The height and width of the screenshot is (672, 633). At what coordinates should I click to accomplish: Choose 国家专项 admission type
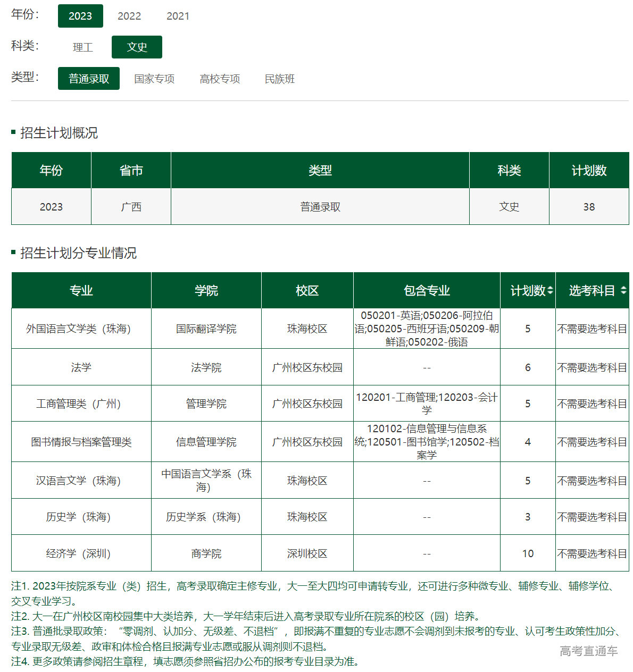click(x=154, y=79)
